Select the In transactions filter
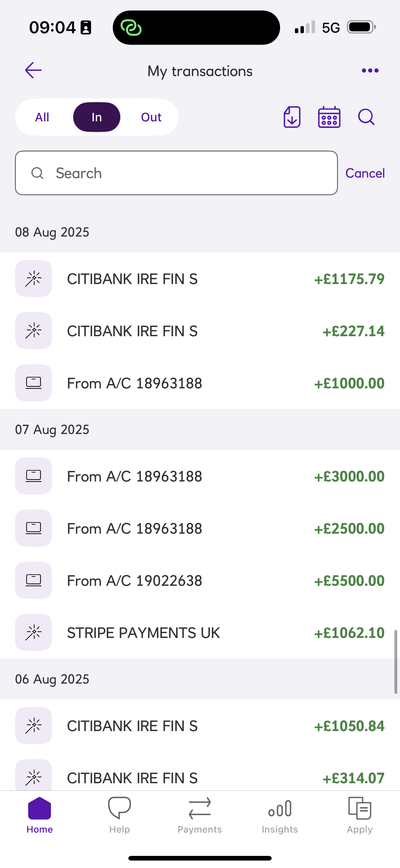 pos(97,117)
